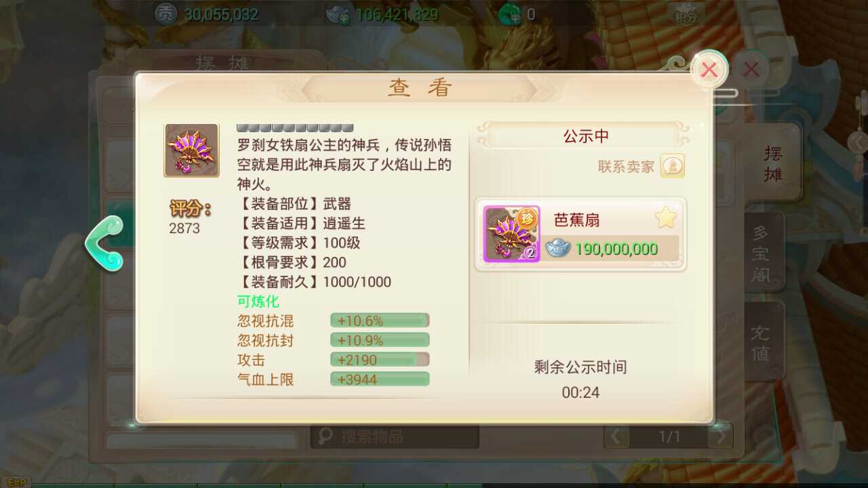The image size is (868, 488).
Task: Click the 攻击 +2190 stat bar
Action: point(380,360)
